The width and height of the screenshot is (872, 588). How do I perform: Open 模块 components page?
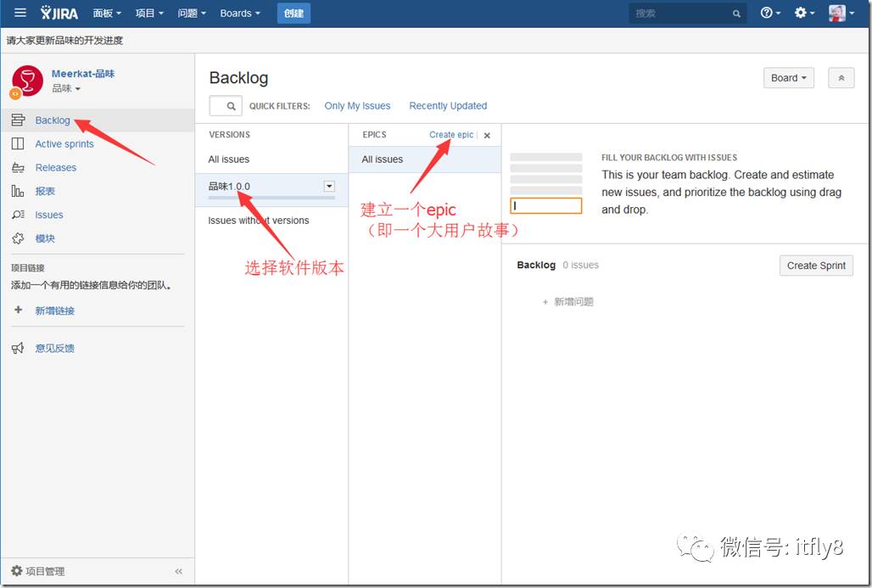tap(45, 238)
